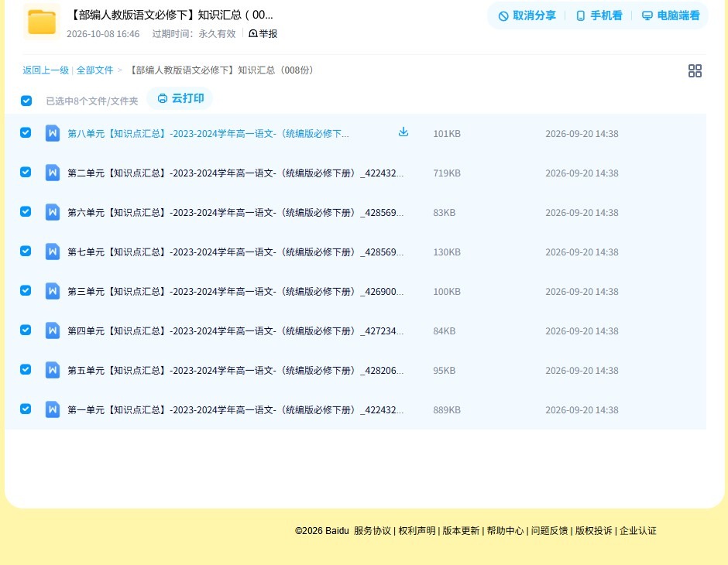Open the 第二单元 知识点汇总 file name
Screen dimensions: 728x565
pos(235,173)
